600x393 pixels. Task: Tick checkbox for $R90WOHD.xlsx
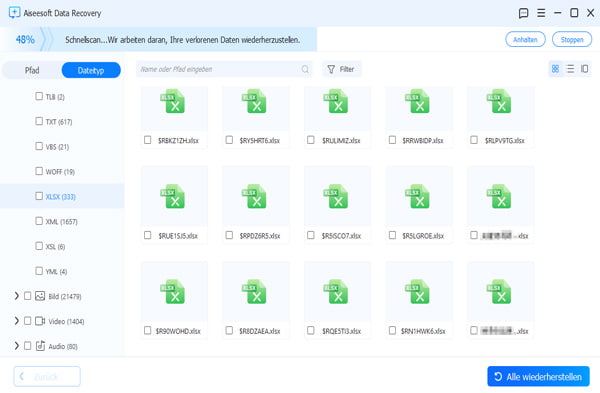[147, 330]
